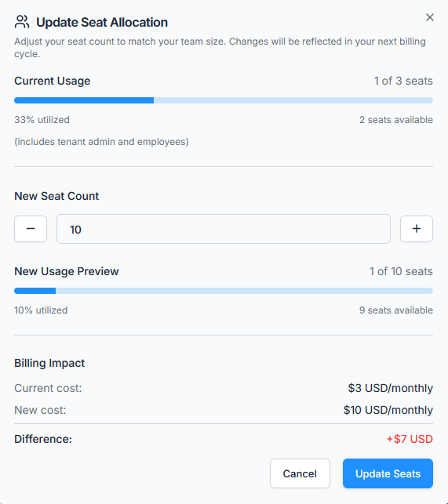This screenshot has width=448, height=504.
Task: Click the '10% utilized' label
Action: pos(41,310)
